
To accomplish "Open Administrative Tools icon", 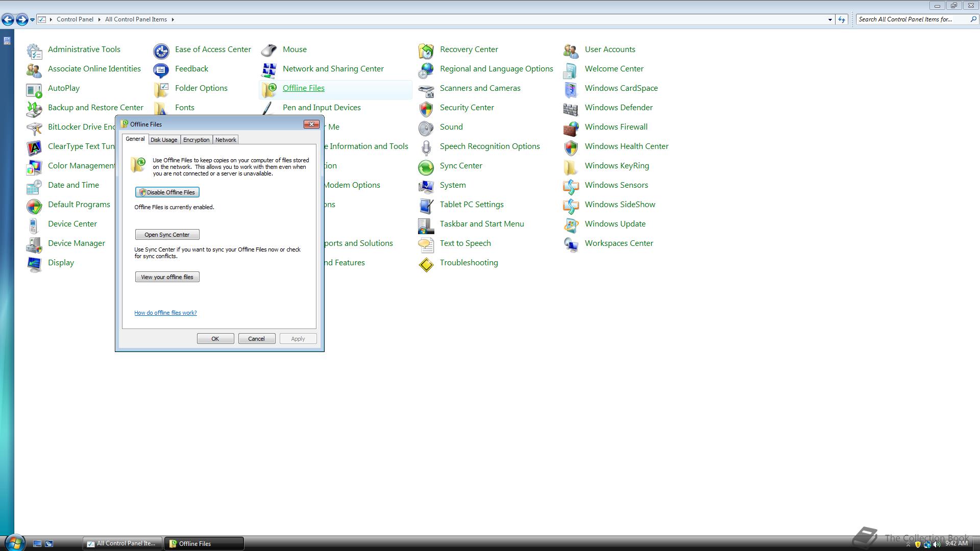I will click(34, 51).
